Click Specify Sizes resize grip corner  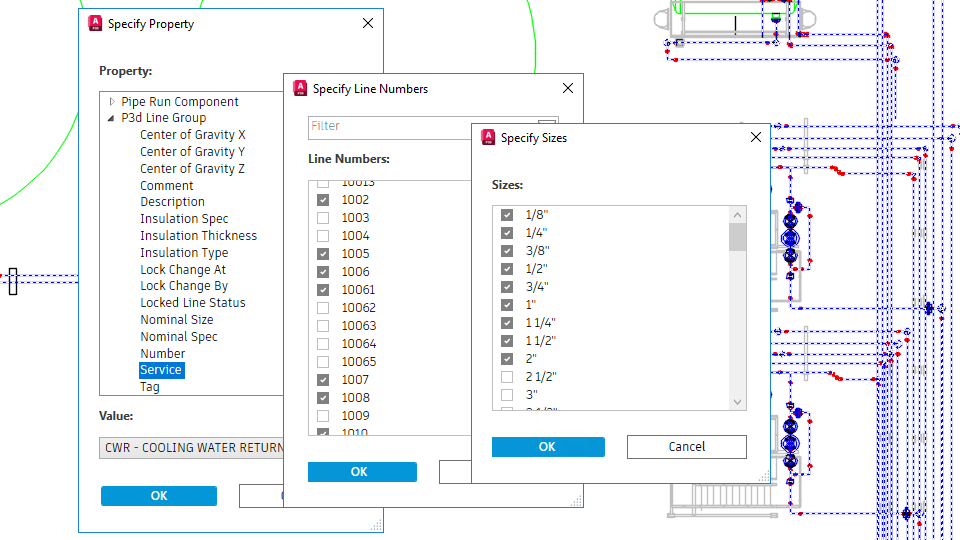764,477
